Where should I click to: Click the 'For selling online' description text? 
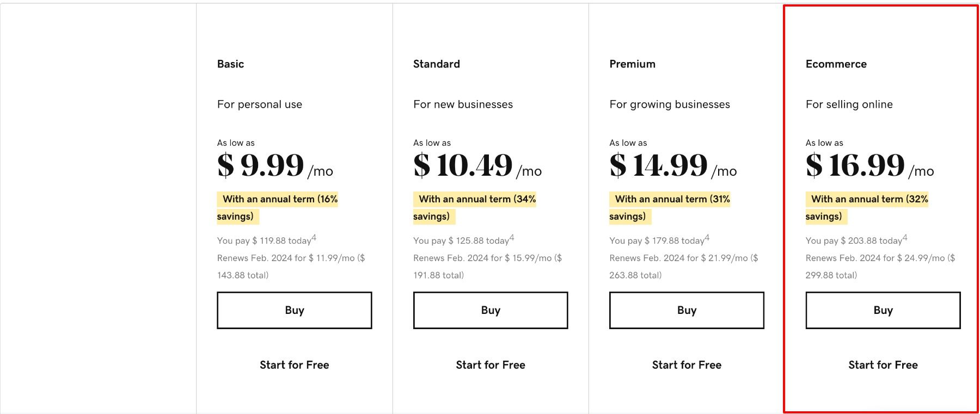pos(849,104)
